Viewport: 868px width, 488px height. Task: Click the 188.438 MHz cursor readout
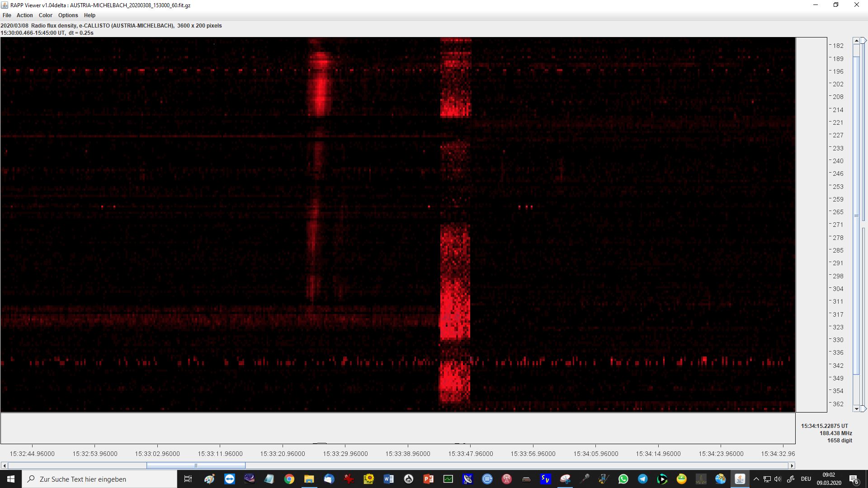(x=836, y=433)
